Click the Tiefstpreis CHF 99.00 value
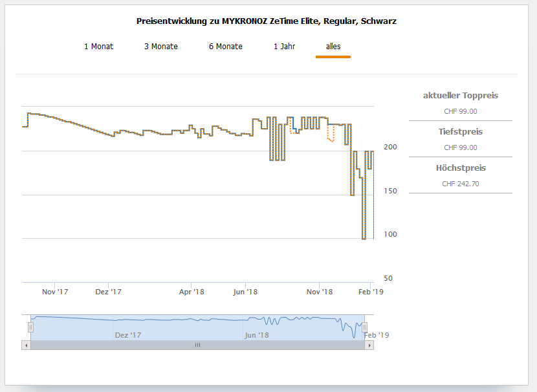537x392 pixels. 460,147
